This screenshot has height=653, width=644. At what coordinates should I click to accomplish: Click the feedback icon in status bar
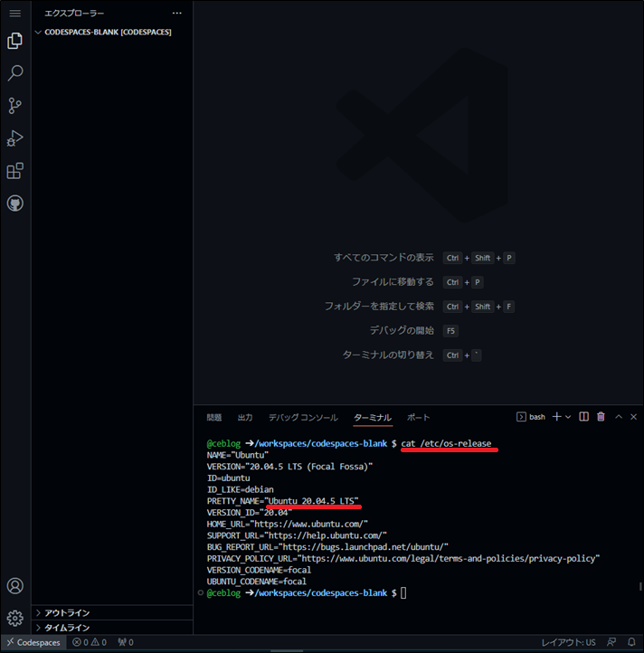pyautogui.click(x=611, y=642)
